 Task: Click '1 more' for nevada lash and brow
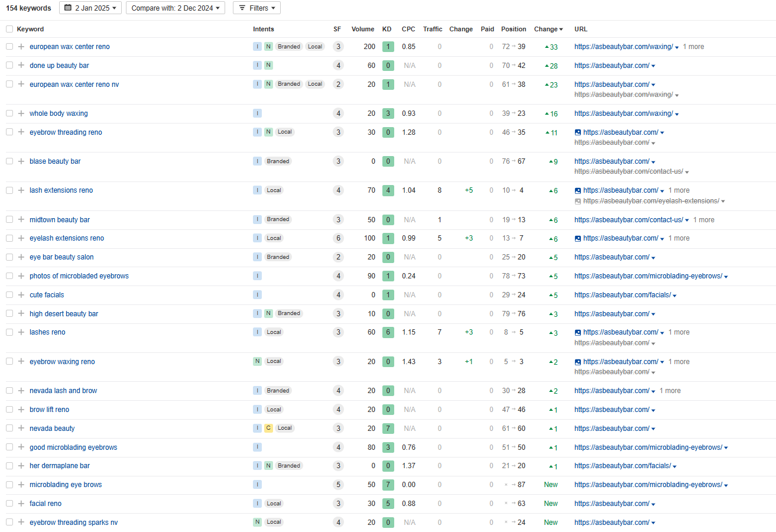coord(670,391)
